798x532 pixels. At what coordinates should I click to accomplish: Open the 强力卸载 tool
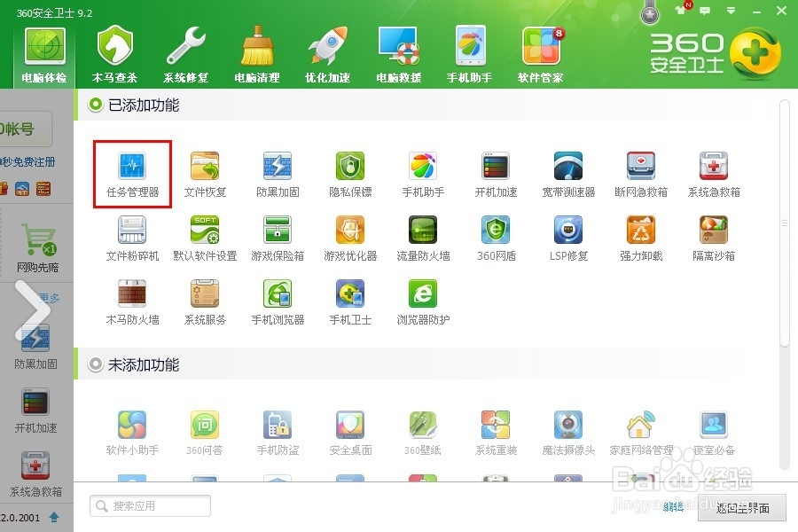coord(641,239)
